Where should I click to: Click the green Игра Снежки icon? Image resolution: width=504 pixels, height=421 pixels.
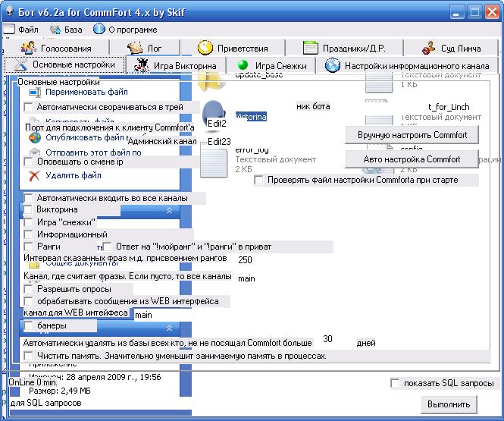(x=243, y=66)
